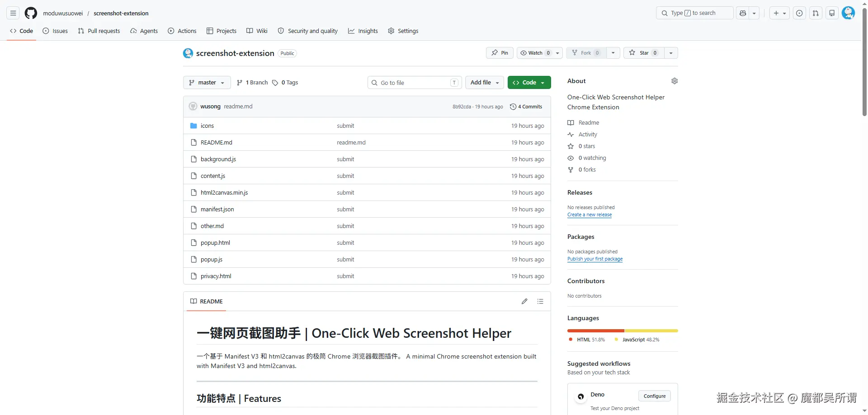
Task: Select the README tab heading
Action: (207, 301)
